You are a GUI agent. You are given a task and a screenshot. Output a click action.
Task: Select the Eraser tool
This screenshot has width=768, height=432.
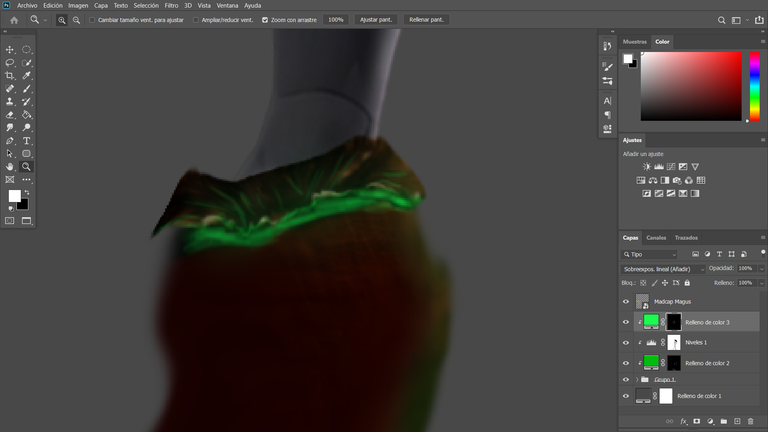10,115
